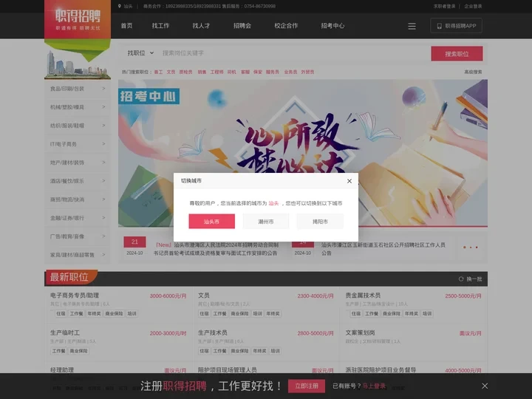This screenshot has height=399, width=532.
Task: Expand 地产/建材/装饰 category
Action: [78, 163]
